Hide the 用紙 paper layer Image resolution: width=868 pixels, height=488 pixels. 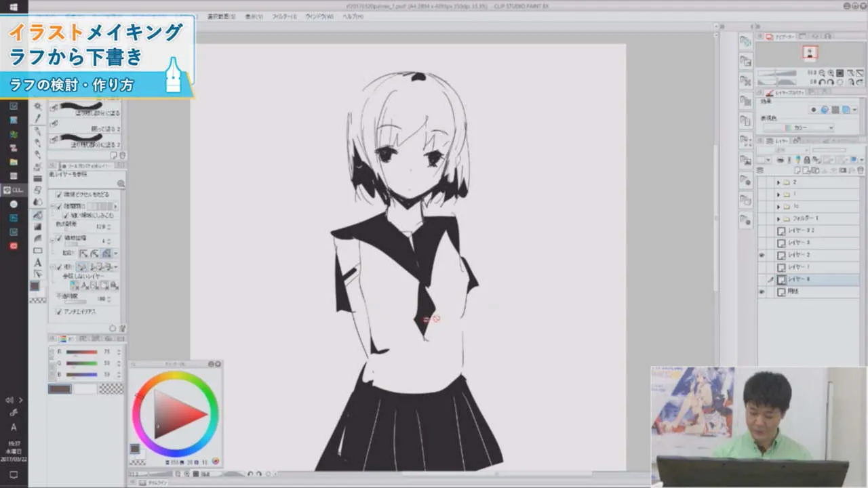[761, 291]
